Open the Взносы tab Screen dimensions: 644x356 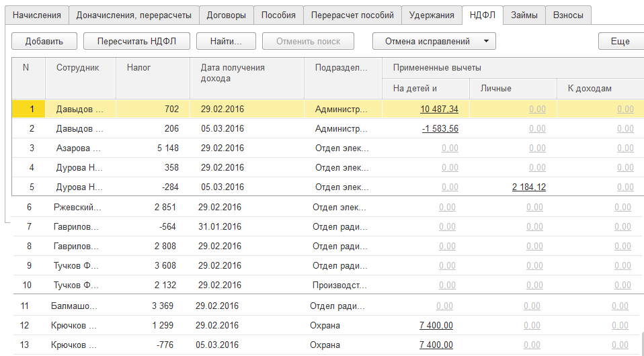pos(568,15)
